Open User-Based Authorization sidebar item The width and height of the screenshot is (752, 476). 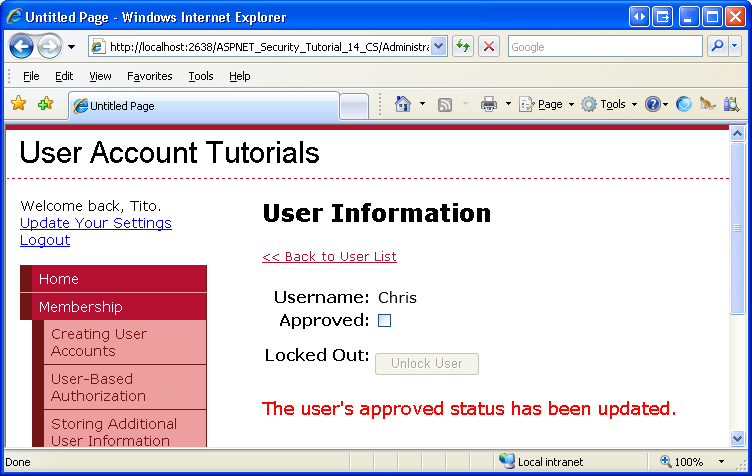[x=125, y=387]
